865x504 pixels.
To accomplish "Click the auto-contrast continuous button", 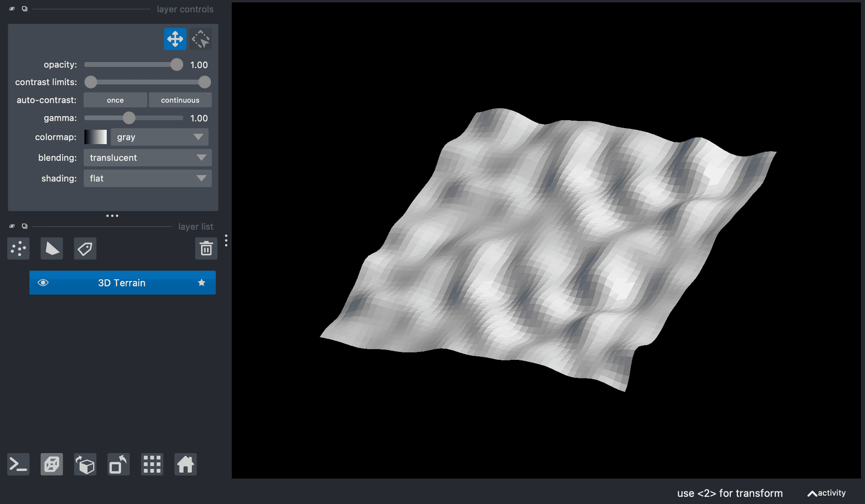I will click(180, 100).
